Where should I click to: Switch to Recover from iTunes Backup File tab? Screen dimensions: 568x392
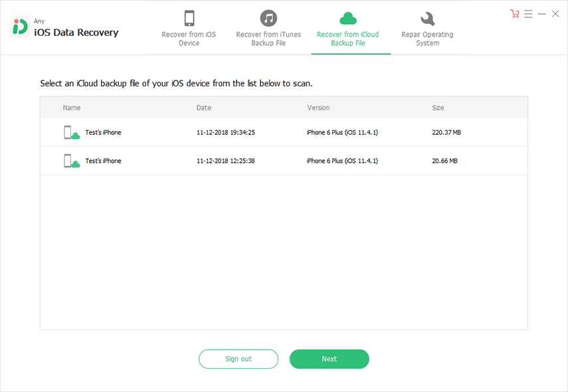pyautogui.click(x=268, y=29)
